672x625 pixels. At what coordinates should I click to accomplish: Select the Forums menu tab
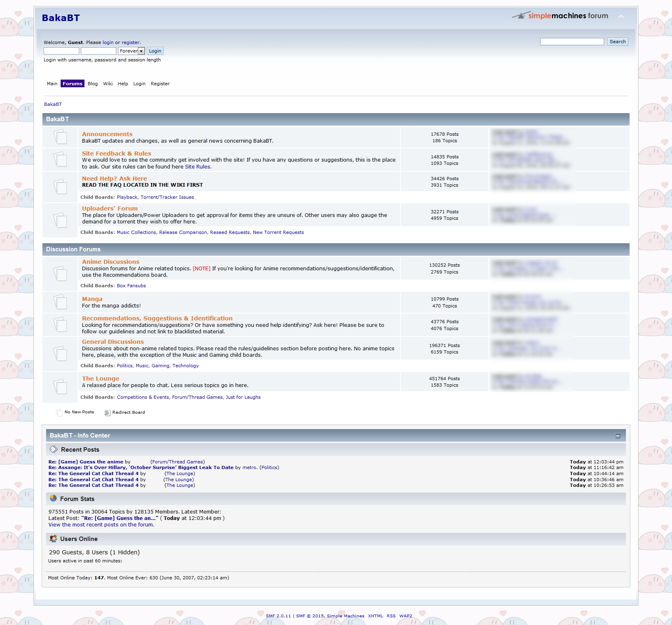click(x=72, y=84)
